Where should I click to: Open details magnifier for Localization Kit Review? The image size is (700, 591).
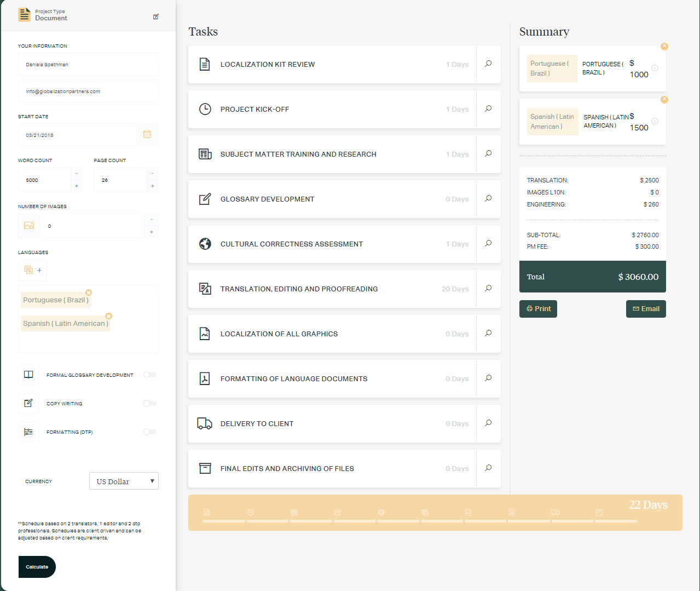488,64
